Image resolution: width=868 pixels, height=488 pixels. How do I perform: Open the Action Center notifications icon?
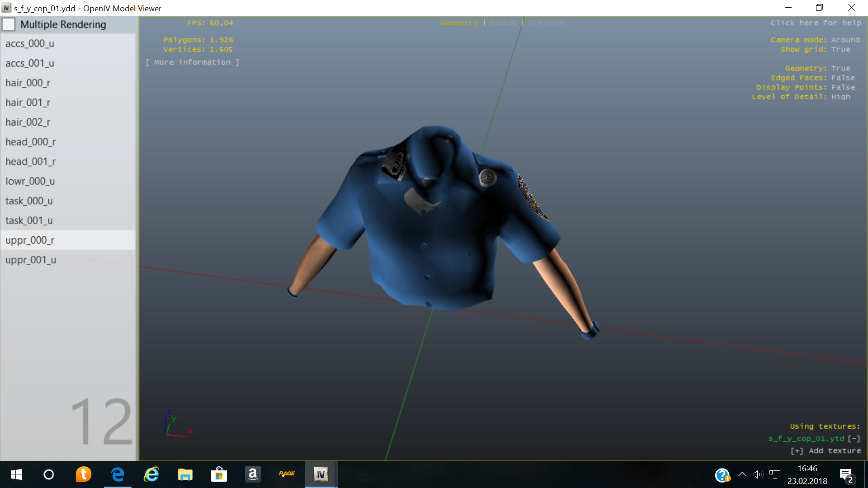point(846,474)
